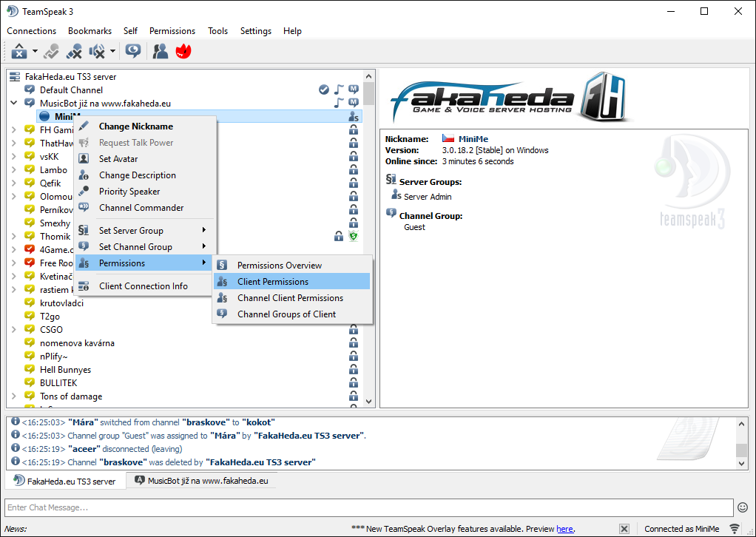This screenshot has height=537, width=756.
Task: Click the default channel checkmark icon
Action: click(x=324, y=89)
